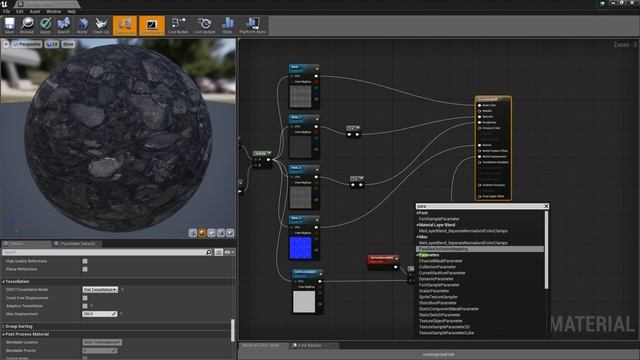Click the Ambient Occlusion input pin
Screen dimensions: 640x360
(x=480, y=185)
